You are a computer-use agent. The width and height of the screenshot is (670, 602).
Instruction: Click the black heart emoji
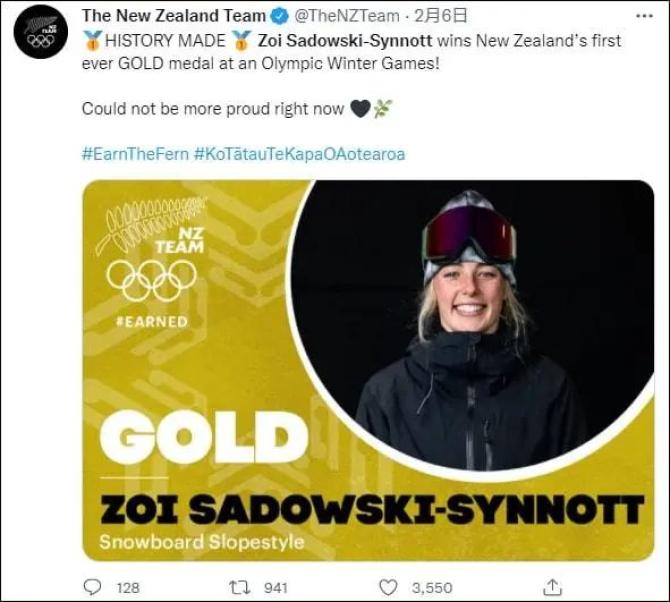click(x=360, y=109)
